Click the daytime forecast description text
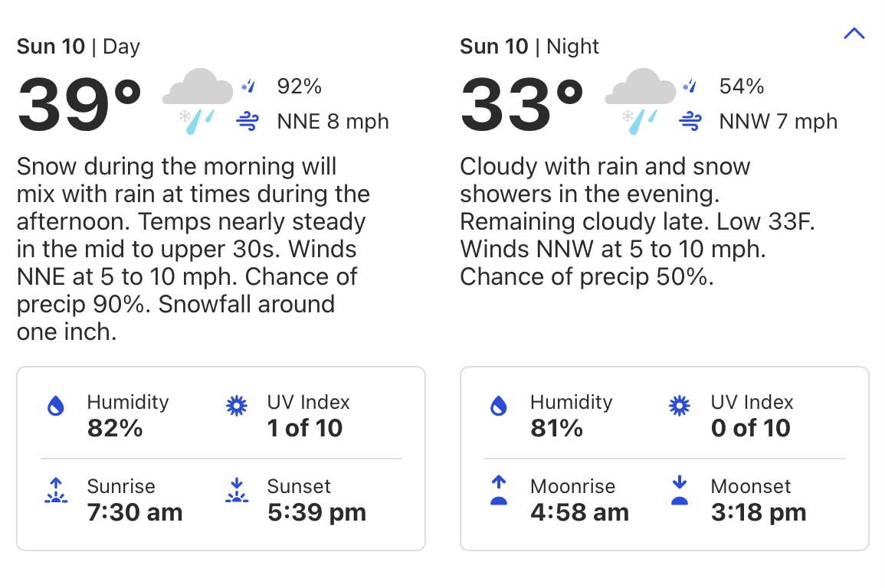Screen dimensions: 885x588 click(x=192, y=249)
